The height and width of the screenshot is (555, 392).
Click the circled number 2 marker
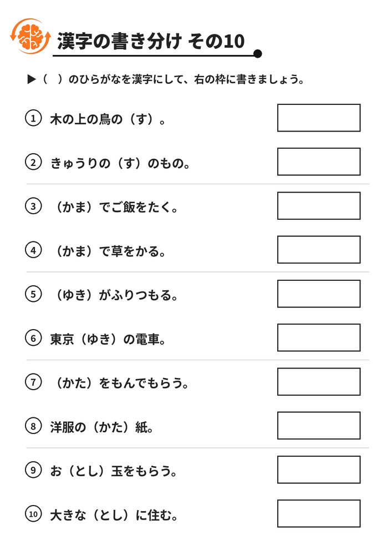click(33, 162)
